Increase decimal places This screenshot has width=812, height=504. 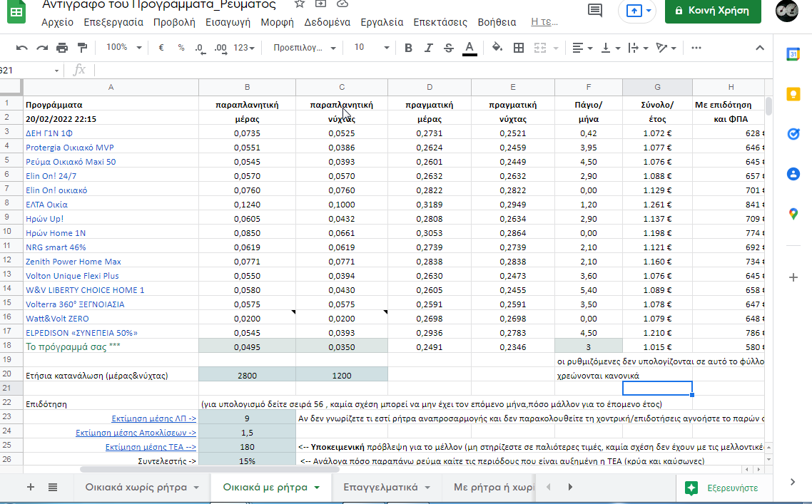(220, 48)
